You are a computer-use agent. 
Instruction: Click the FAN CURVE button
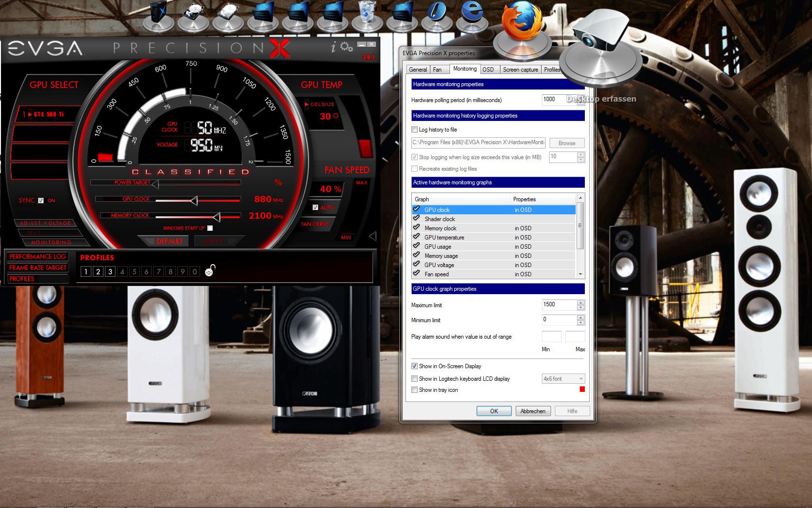(x=315, y=224)
